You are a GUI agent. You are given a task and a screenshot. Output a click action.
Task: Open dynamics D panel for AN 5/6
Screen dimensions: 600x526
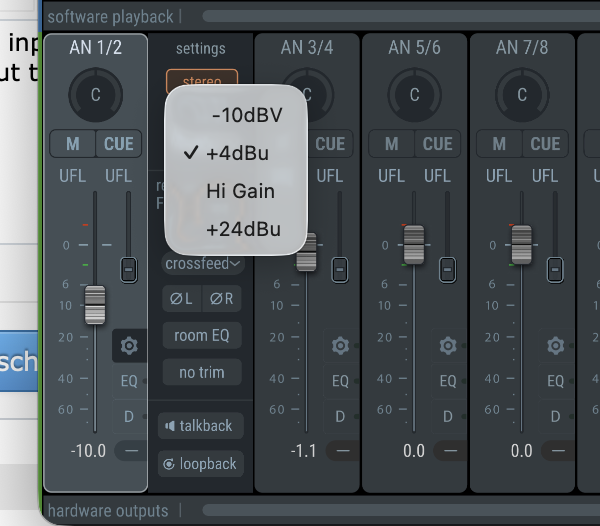pos(448,416)
